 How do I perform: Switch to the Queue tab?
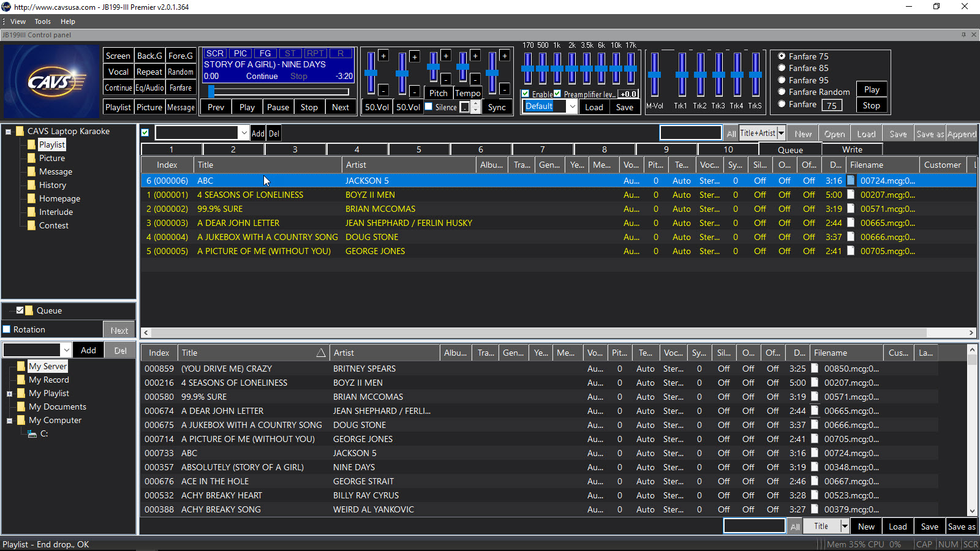tap(790, 149)
